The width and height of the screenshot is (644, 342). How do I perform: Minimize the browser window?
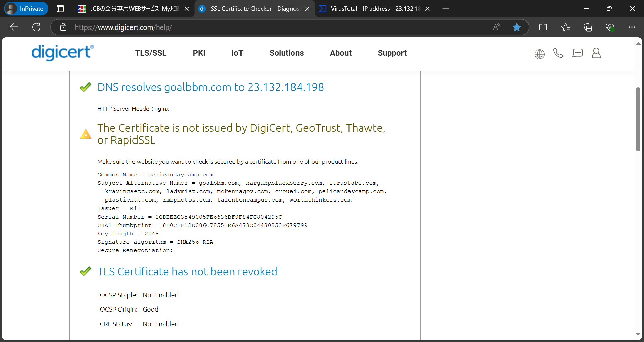tap(586, 9)
